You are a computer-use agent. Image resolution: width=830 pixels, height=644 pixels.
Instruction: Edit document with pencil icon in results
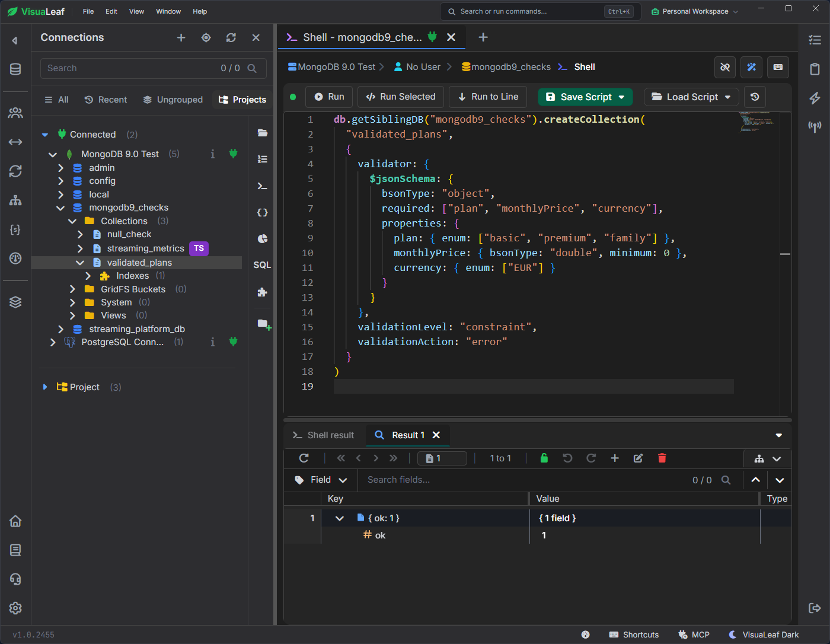[x=639, y=458]
